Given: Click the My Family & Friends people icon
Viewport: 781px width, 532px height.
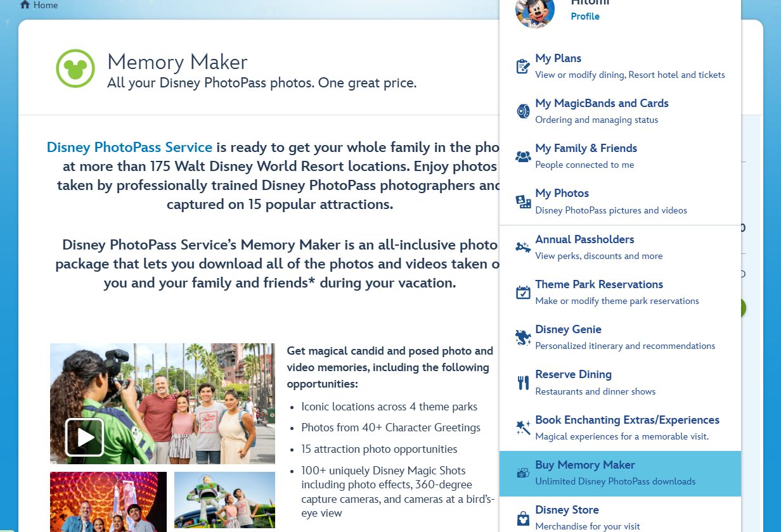Looking at the screenshot, I should (523, 156).
